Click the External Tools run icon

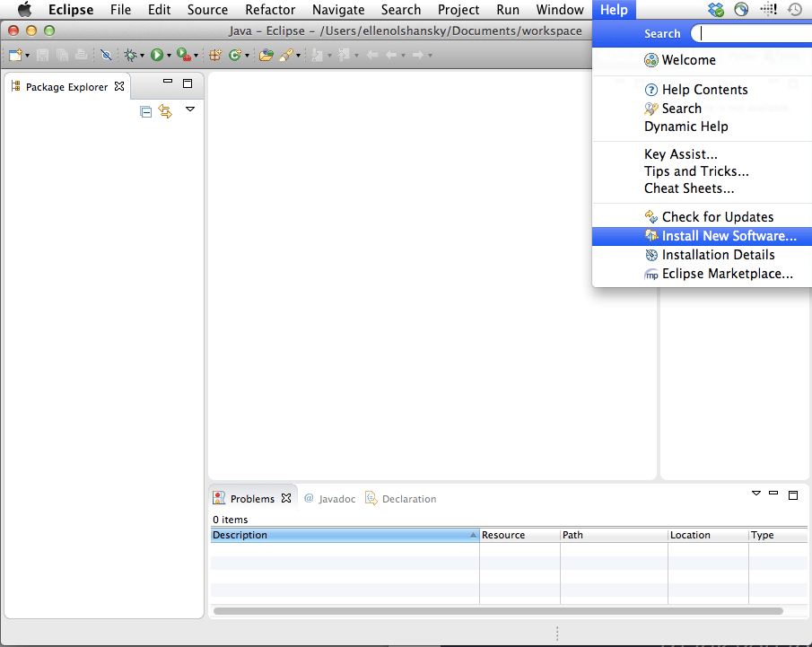point(183,55)
